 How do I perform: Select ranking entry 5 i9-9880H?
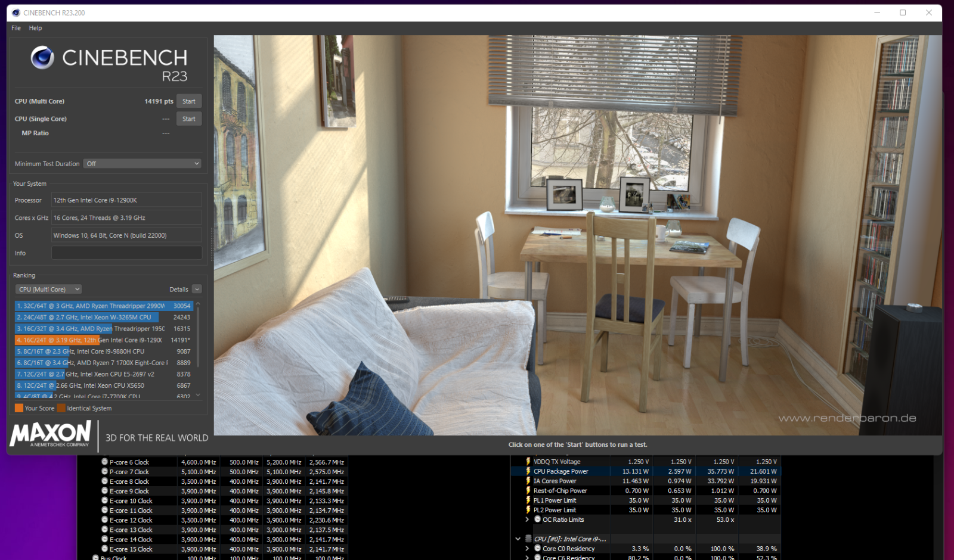(x=104, y=351)
